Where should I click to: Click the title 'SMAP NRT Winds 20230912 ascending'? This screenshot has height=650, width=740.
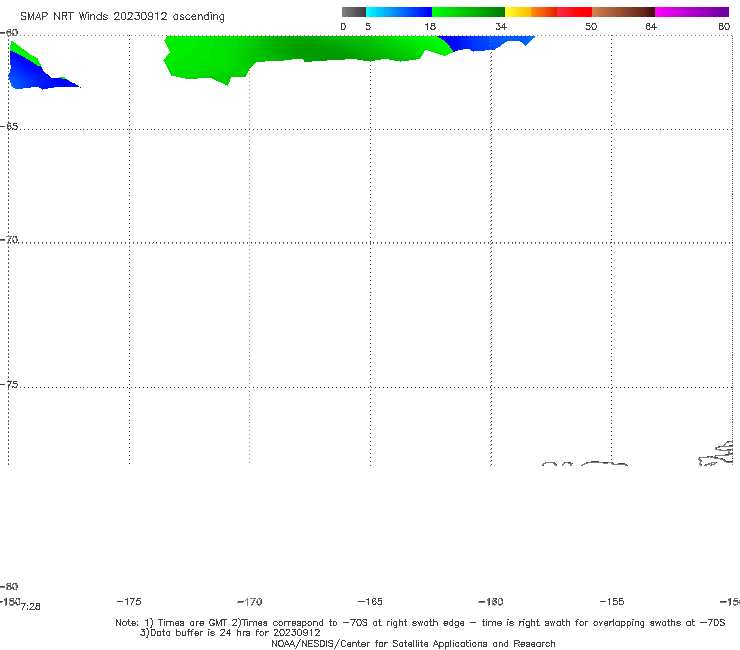pyautogui.click(x=122, y=17)
